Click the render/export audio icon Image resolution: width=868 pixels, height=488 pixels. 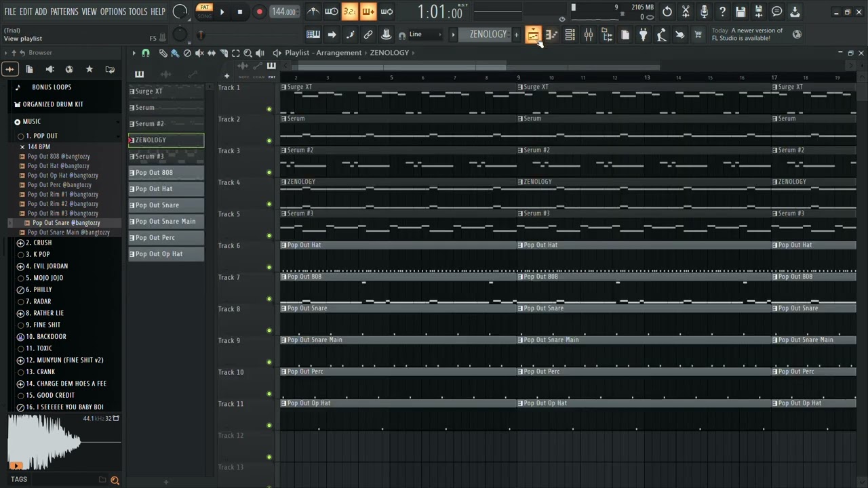759,12
